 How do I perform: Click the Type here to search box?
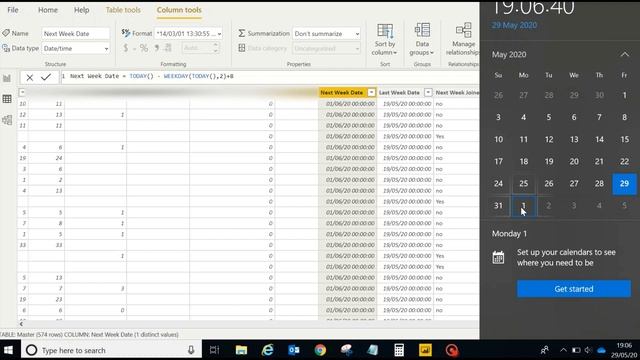(x=112, y=350)
